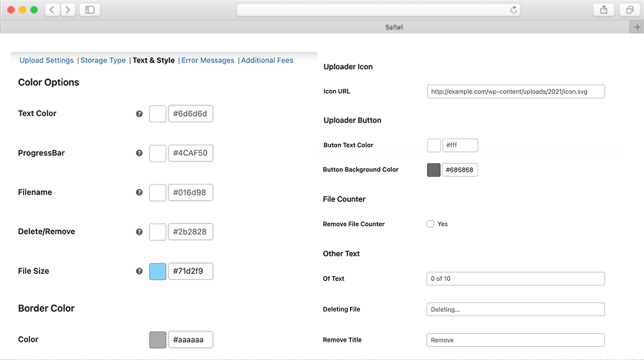Click the #fff button text color field
Viewport: 644px width, 360px height.
(x=460, y=145)
